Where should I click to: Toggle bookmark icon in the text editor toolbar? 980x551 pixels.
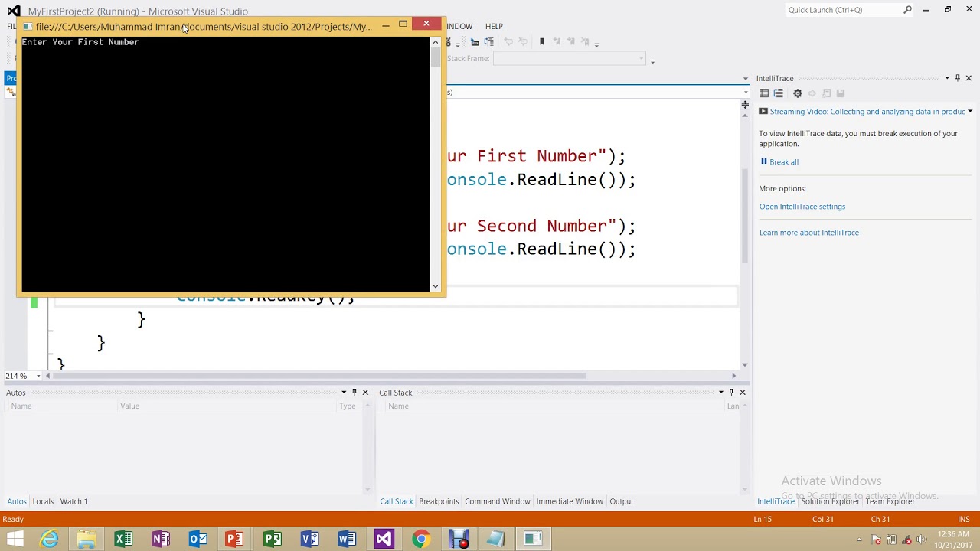pyautogui.click(x=542, y=42)
